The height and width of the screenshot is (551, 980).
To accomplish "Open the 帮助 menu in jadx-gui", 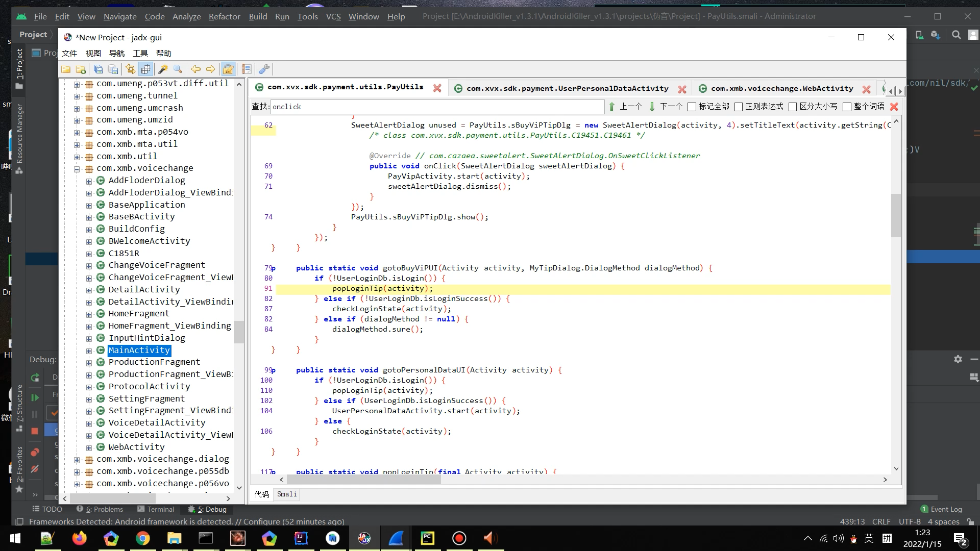I will (164, 53).
